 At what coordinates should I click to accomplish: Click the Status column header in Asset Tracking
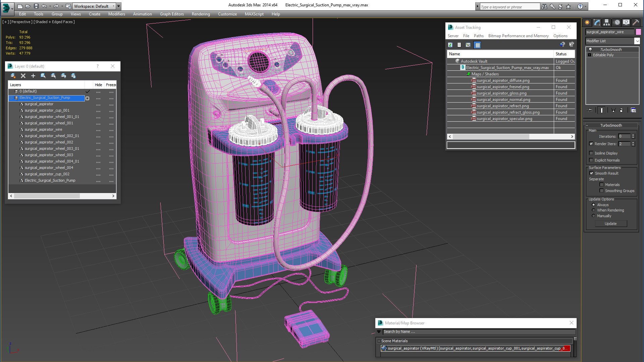[564, 54]
